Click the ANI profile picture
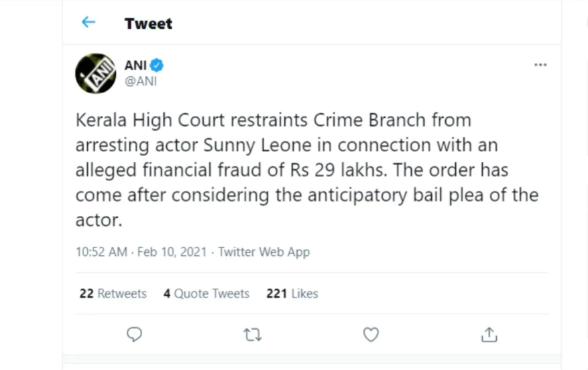Image resolution: width=588 pixels, height=370 pixels. pyautogui.click(x=96, y=74)
